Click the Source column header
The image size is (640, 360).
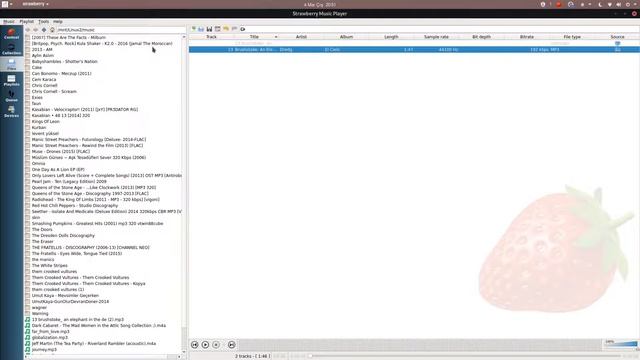click(x=617, y=37)
